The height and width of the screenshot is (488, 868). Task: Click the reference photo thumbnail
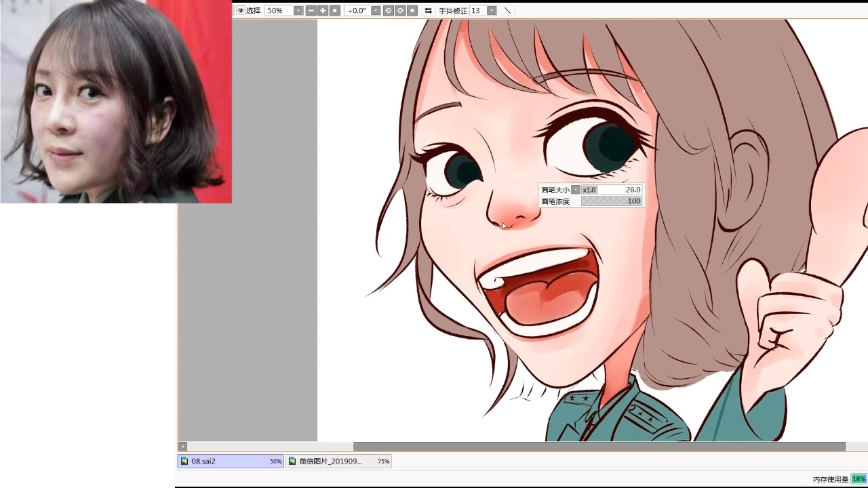(116, 102)
